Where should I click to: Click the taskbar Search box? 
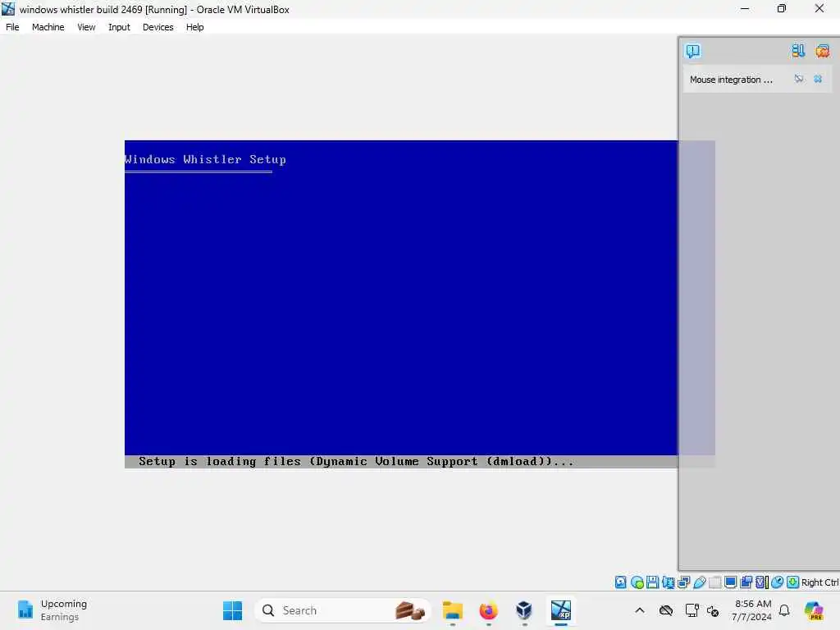coord(344,610)
